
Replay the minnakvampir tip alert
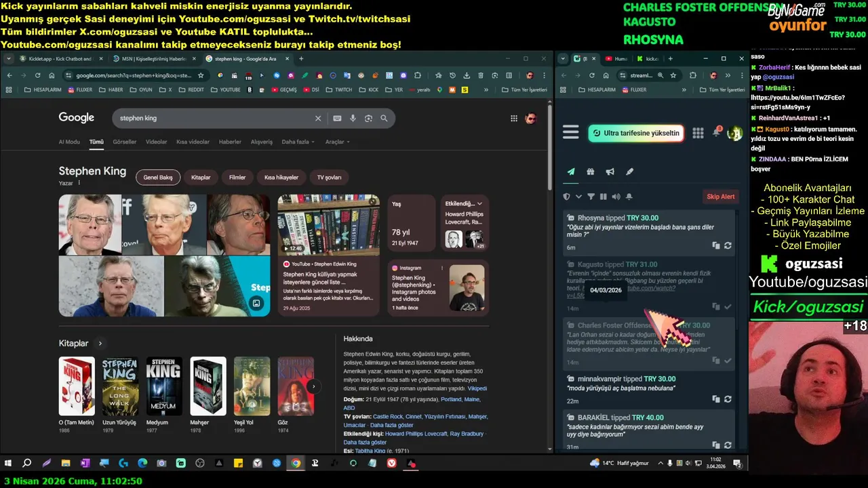pyautogui.click(x=728, y=399)
